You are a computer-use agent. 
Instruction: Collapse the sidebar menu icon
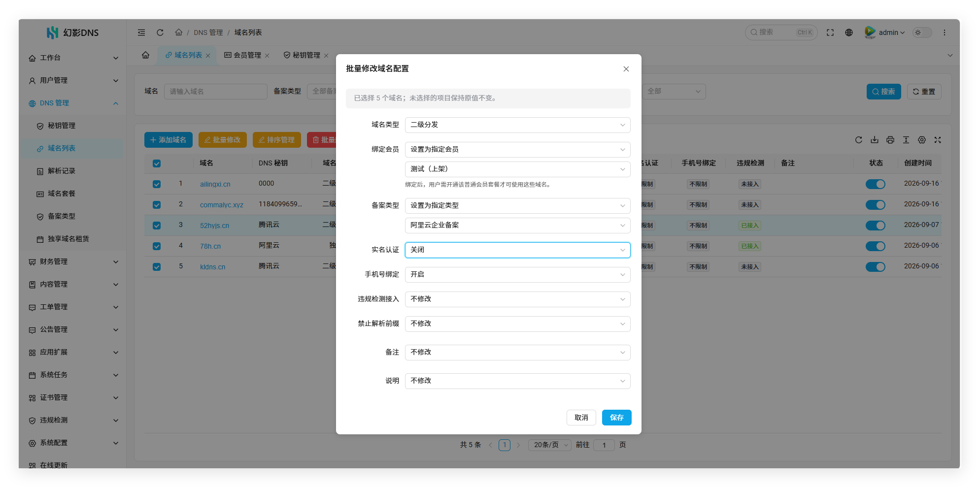point(141,32)
